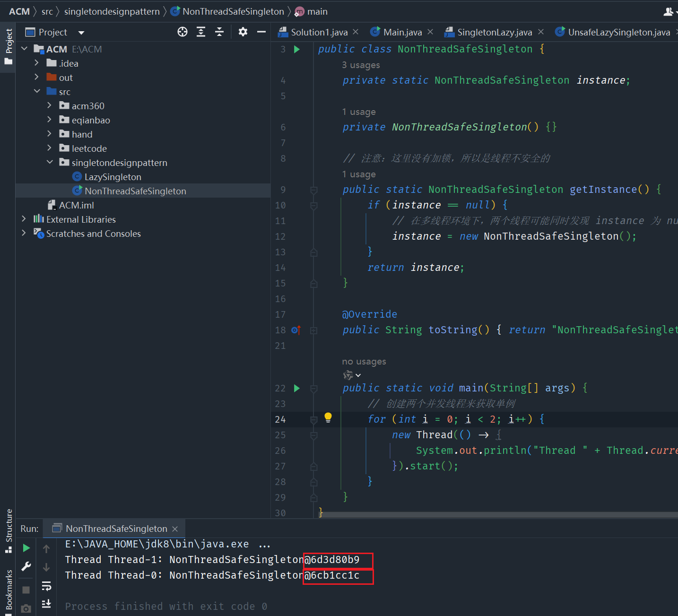Expand External Libraries node
678x616 pixels.
click(x=24, y=219)
